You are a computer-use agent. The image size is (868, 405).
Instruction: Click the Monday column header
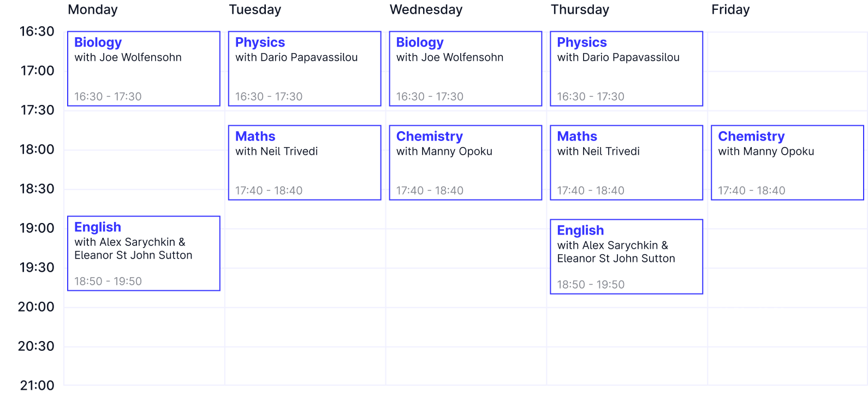(93, 9)
